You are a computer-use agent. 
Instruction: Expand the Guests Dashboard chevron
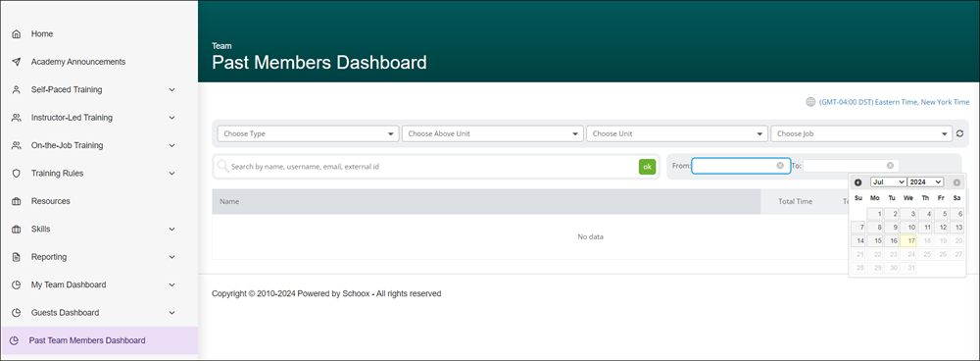171,313
